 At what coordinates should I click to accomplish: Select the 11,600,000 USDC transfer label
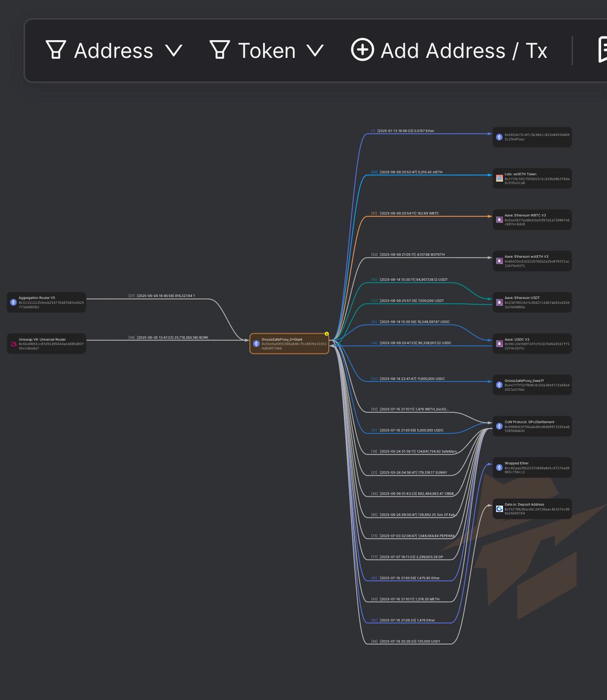tap(408, 379)
